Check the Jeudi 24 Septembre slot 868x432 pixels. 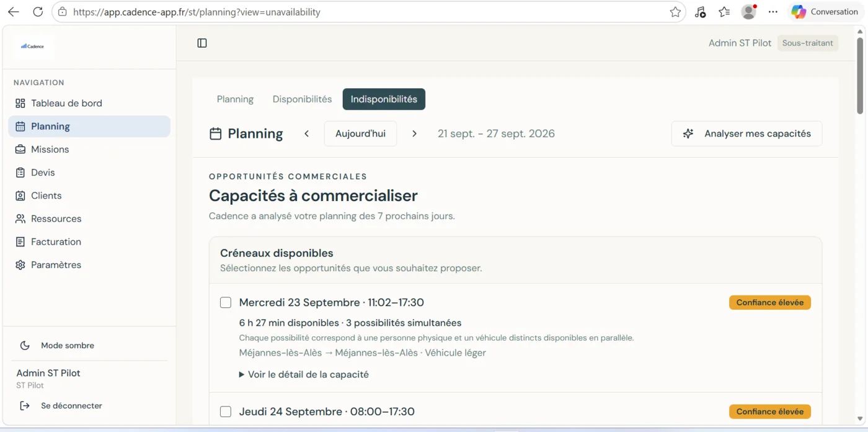tap(226, 412)
